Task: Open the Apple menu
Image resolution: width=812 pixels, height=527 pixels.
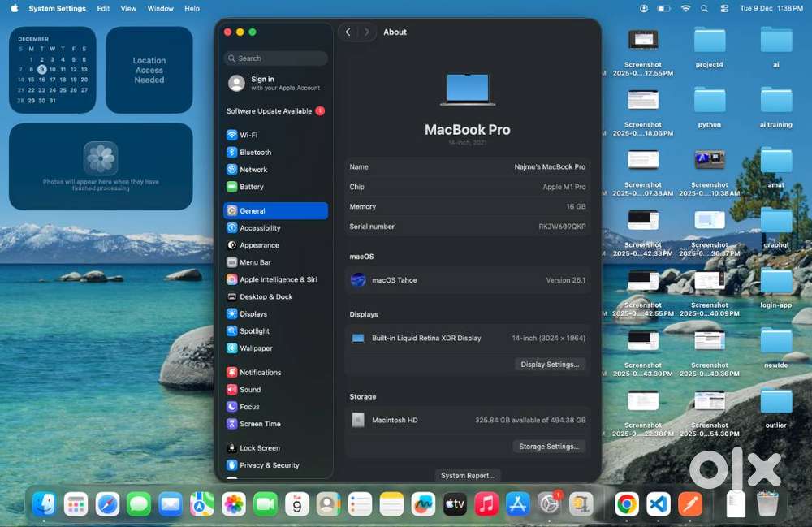Action: coord(13,8)
